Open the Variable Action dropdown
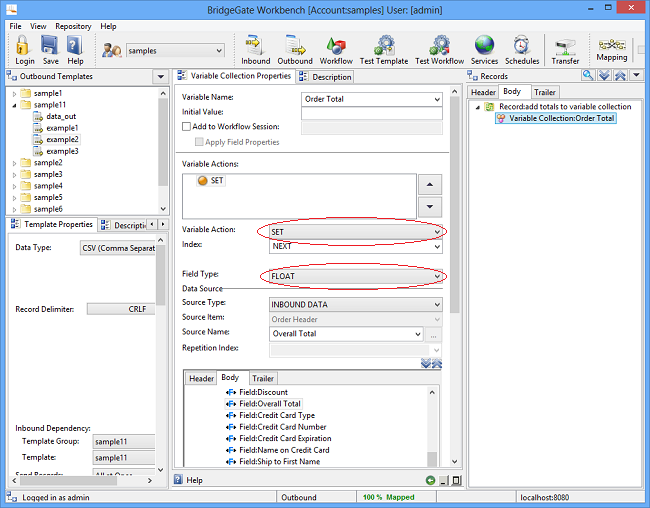Screen dimensions: 650x508 355,232
